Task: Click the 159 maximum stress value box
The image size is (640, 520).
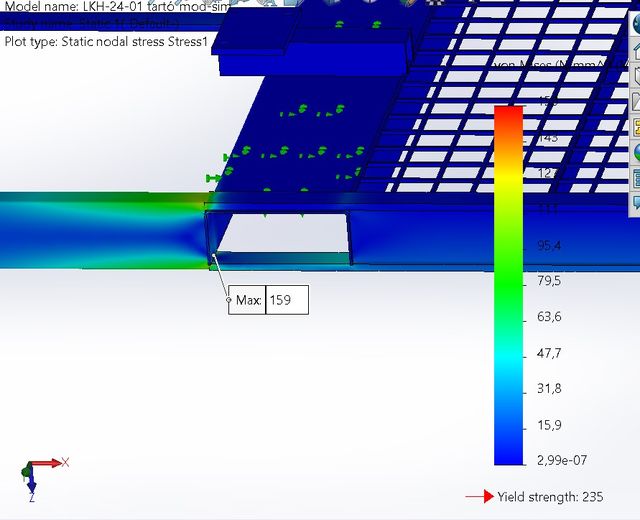Action: 287,300
